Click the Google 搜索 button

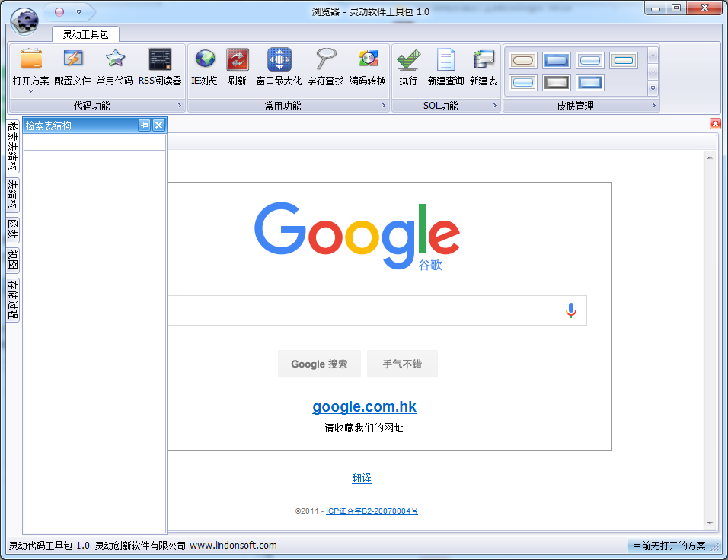coord(319,364)
